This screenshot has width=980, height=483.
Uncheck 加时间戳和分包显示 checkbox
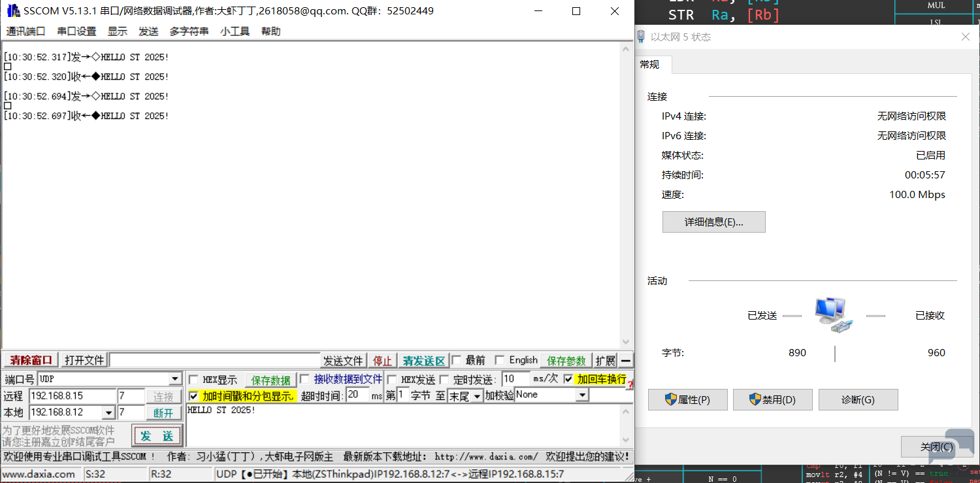click(x=193, y=396)
